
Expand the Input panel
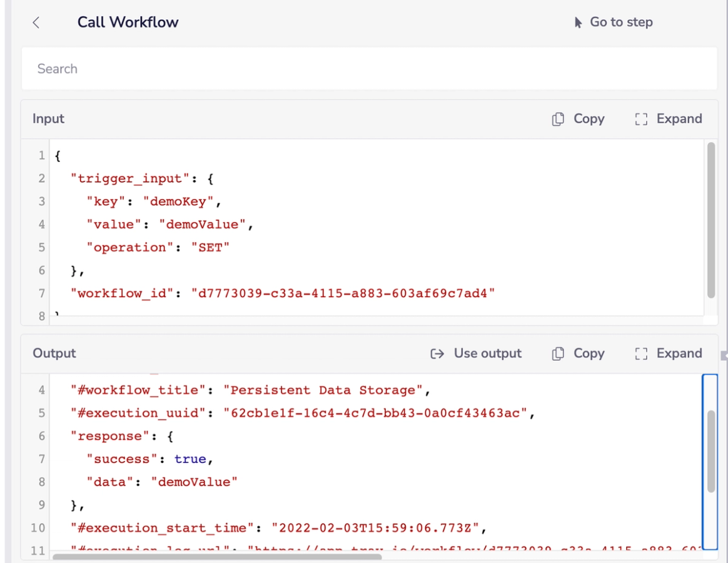669,119
